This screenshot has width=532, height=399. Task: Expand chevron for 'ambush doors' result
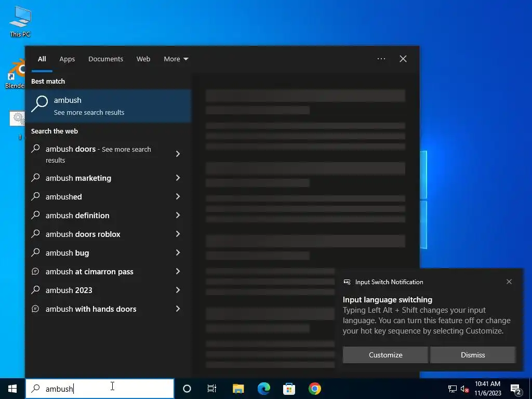pos(178,154)
